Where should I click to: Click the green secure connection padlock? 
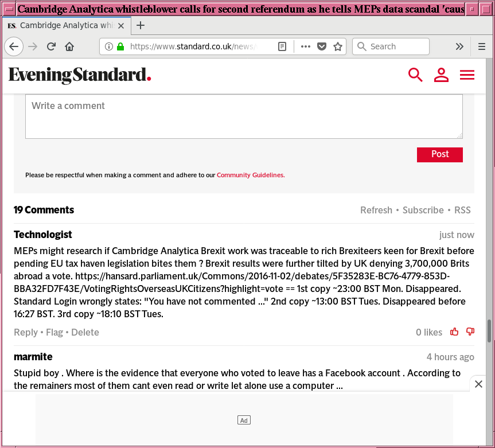click(x=120, y=46)
